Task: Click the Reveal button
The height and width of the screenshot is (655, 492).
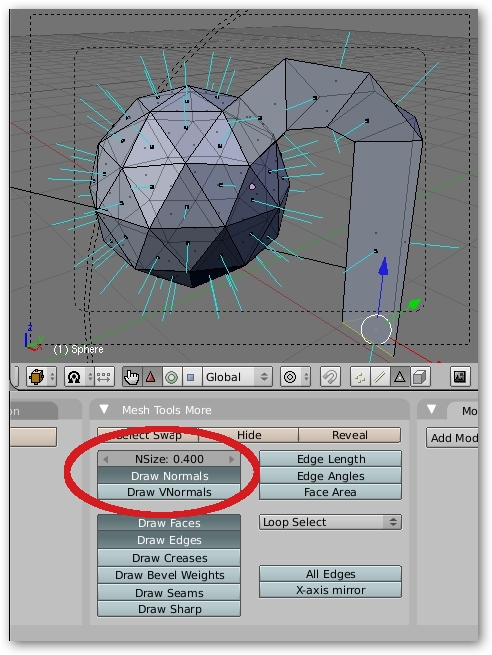Action: click(350, 435)
